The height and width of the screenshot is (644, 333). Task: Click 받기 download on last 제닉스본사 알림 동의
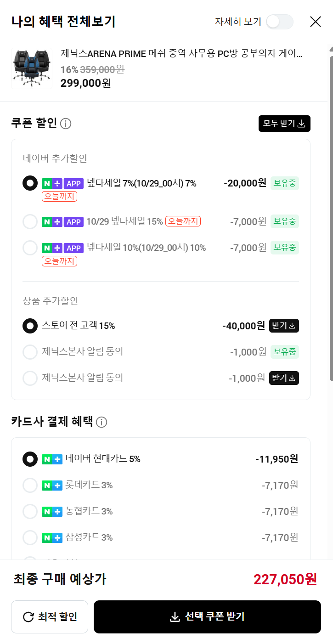pyautogui.click(x=284, y=378)
